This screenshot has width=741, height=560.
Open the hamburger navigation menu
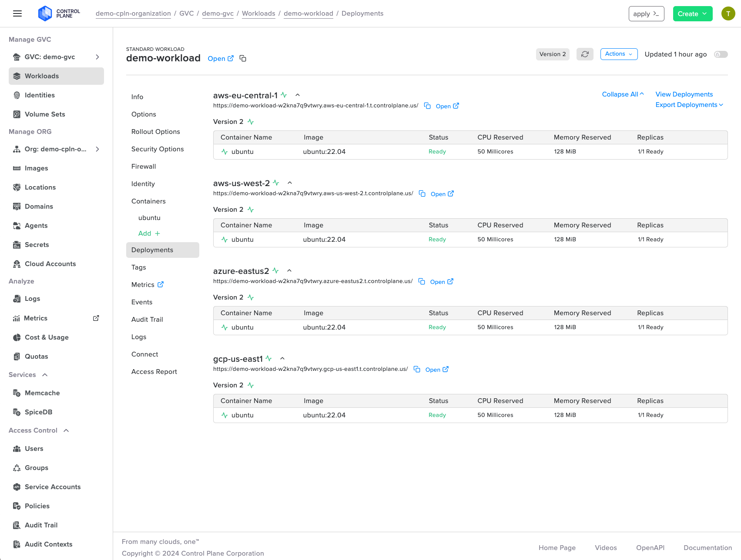17,13
